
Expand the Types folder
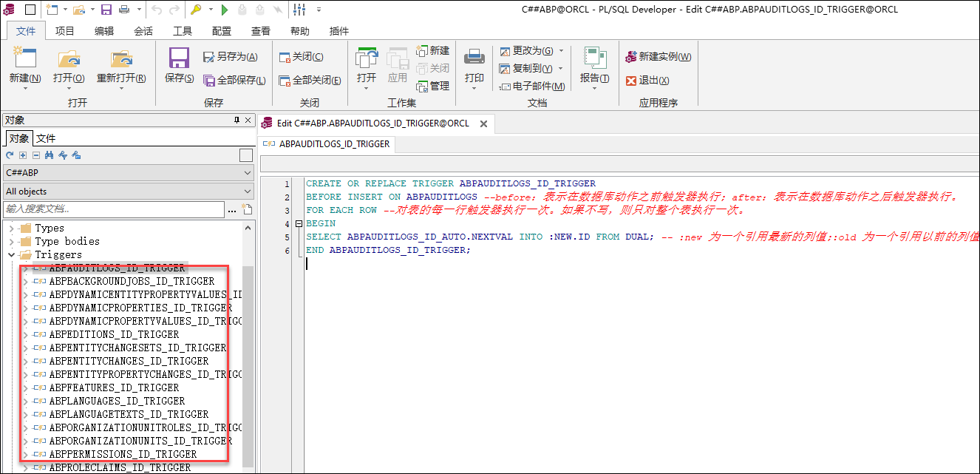[11, 228]
